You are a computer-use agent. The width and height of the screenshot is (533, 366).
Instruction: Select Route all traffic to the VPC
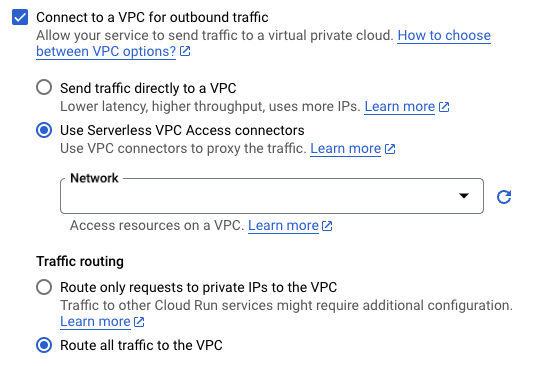click(44, 345)
